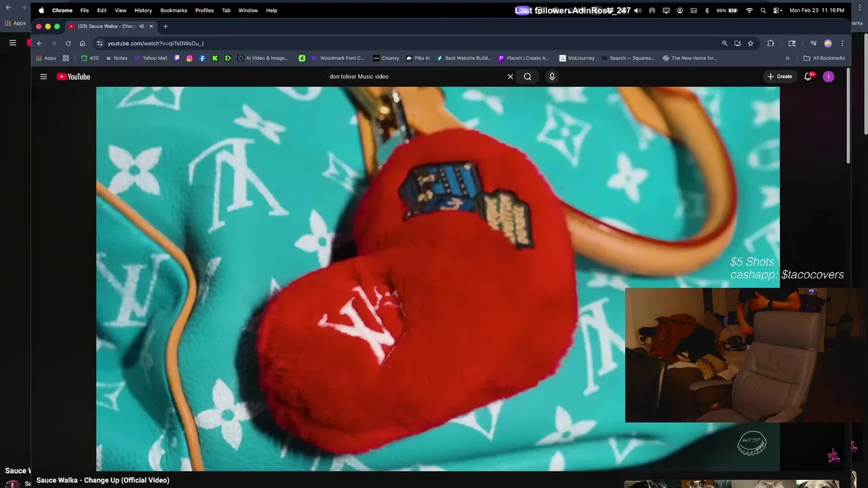Open Chrome's home page button
Screen dimensions: 868x488
click(83, 43)
